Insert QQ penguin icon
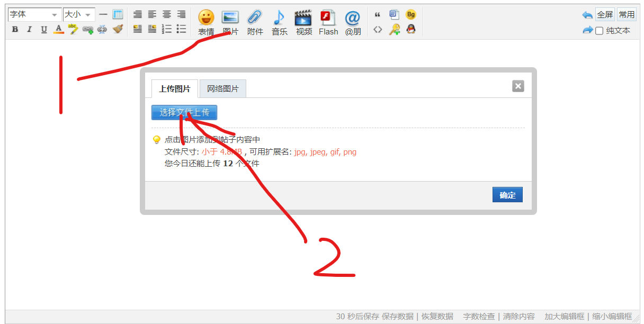 pyautogui.click(x=410, y=30)
